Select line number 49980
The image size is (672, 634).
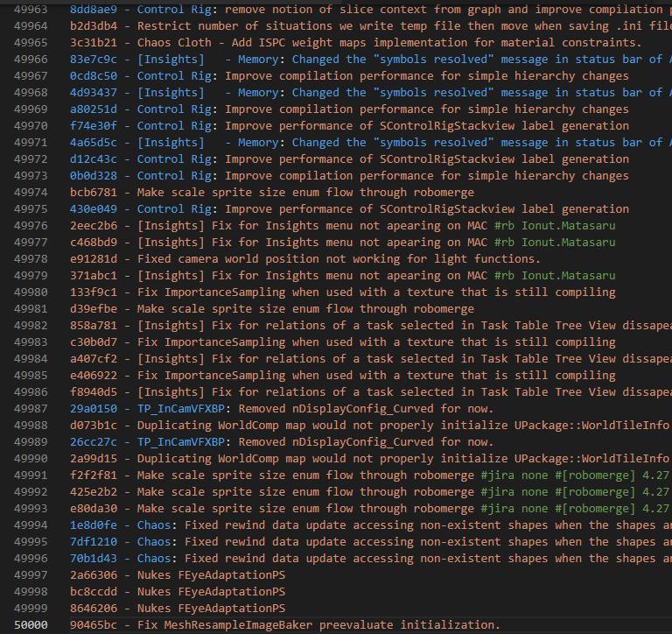(x=31, y=292)
